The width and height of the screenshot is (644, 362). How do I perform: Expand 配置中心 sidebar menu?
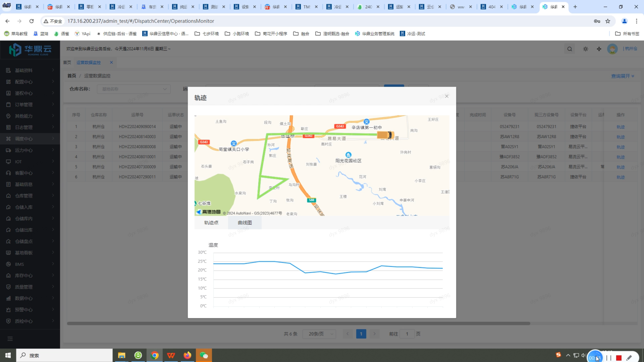click(30, 82)
